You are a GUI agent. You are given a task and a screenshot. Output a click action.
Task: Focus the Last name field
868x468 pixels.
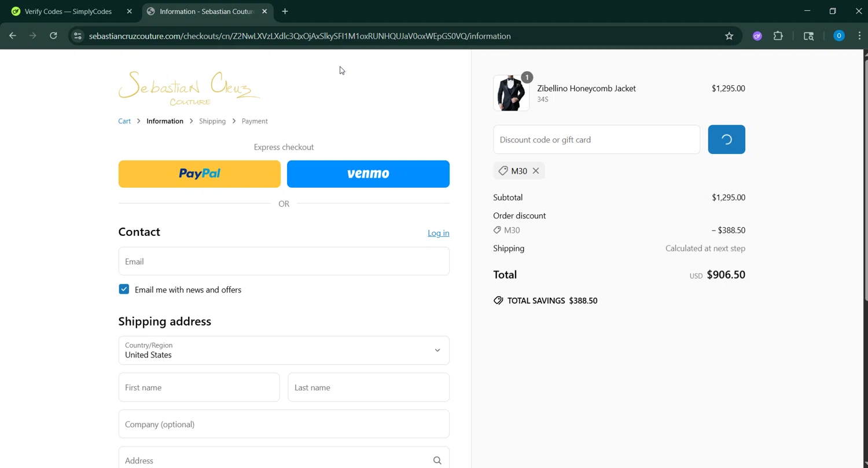pos(369,387)
